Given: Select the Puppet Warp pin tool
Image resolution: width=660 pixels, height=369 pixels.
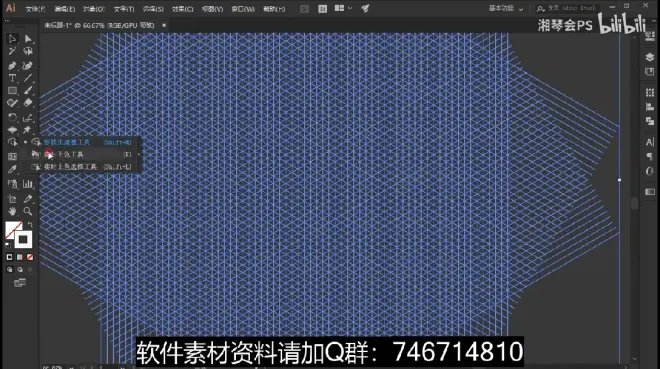Looking at the screenshot, I should [x=28, y=130].
